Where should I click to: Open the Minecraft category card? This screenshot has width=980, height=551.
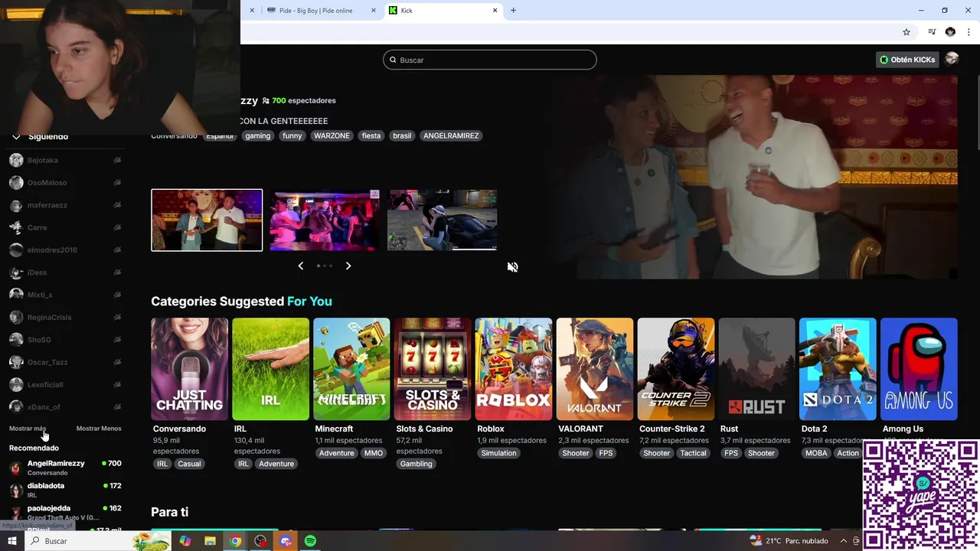(x=351, y=369)
